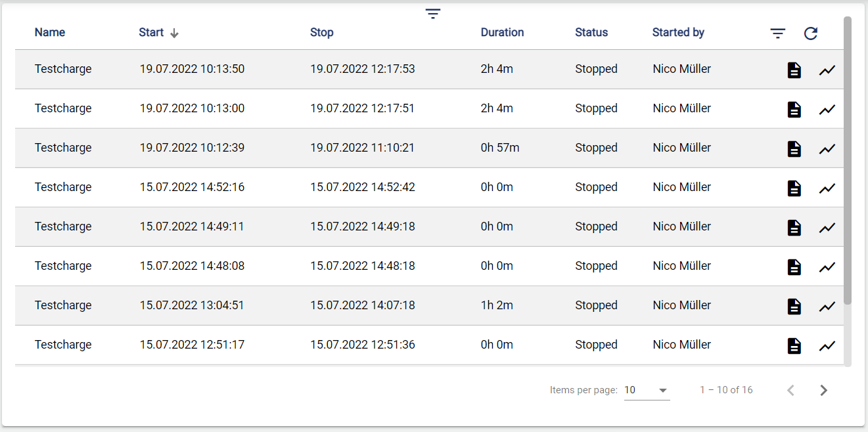The width and height of the screenshot is (868, 432).
Task: Open report document for 14:48:08 charge
Action: pos(794,267)
